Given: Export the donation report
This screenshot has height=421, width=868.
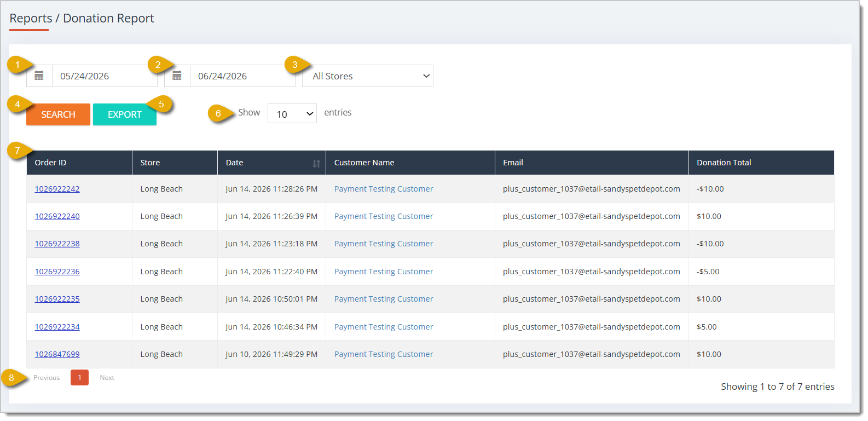Looking at the screenshot, I should (125, 114).
